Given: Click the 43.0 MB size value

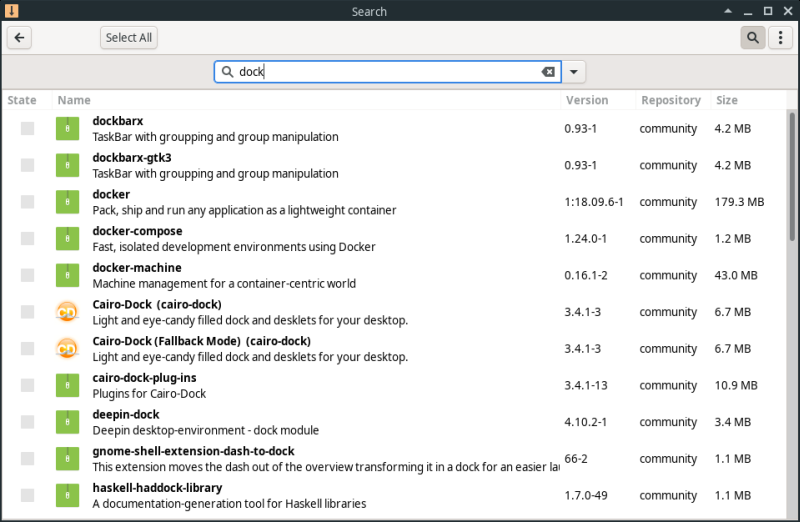Looking at the screenshot, I should (x=736, y=276).
